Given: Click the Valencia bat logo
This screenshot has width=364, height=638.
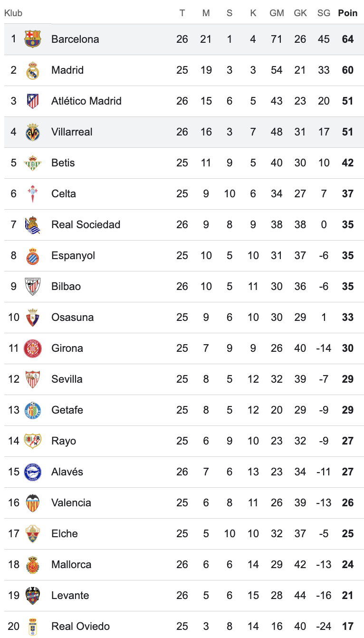Looking at the screenshot, I should [33, 503].
